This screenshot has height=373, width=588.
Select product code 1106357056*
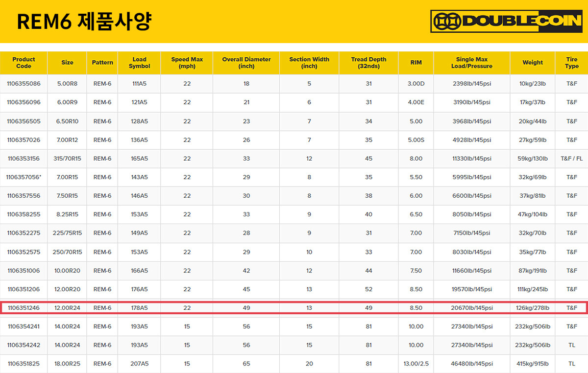[24, 177]
